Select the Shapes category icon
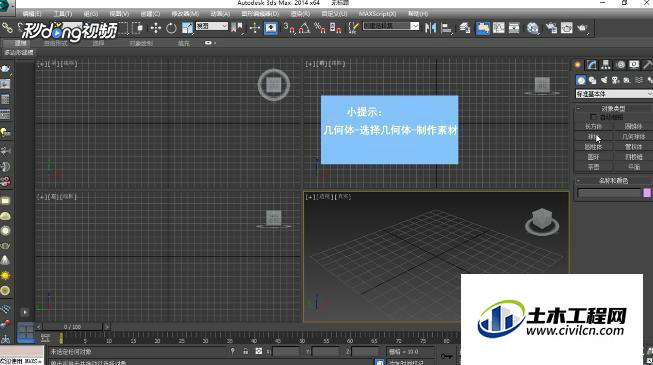The image size is (653, 365). tap(592, 80)
